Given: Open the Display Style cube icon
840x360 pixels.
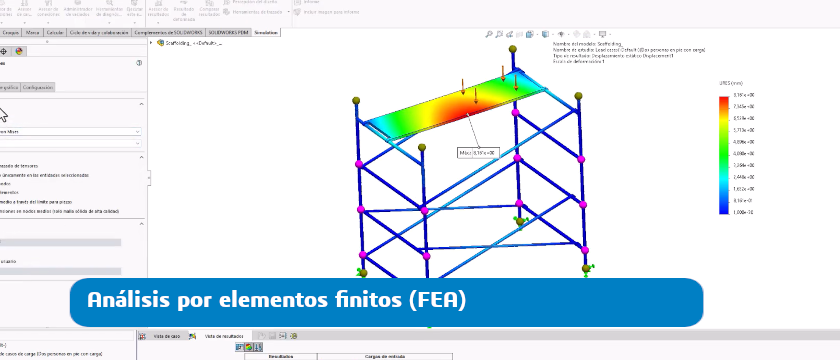Looking at the screenshot, I should [546, 34].
